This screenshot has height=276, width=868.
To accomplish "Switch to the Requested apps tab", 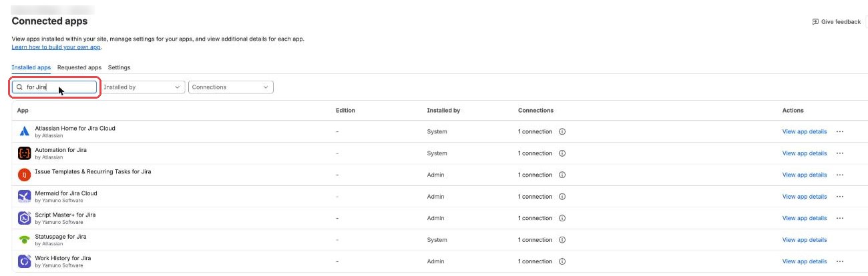I will (x=79, y=67).
